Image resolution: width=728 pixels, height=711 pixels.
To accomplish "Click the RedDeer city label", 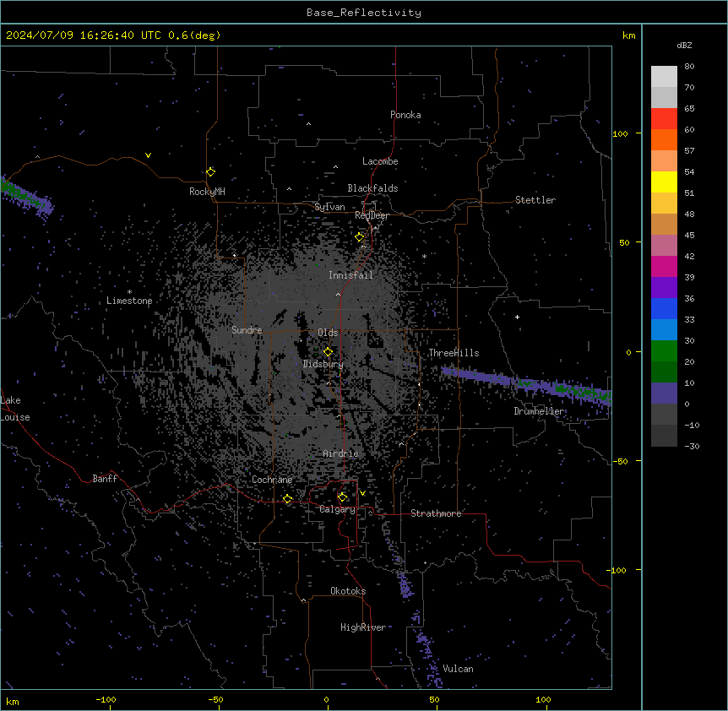I will point(372,215).
